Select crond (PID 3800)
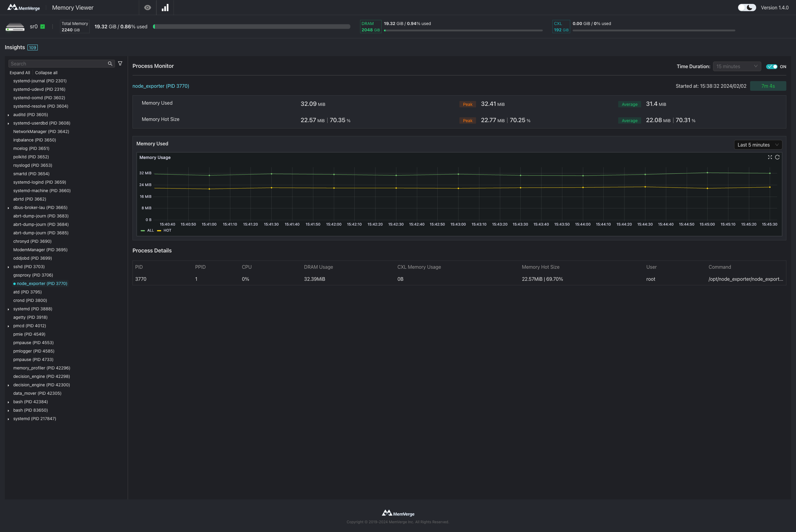The width and height of the screenshot is (796, 532). pyautogui.click(x=30, y=301)
